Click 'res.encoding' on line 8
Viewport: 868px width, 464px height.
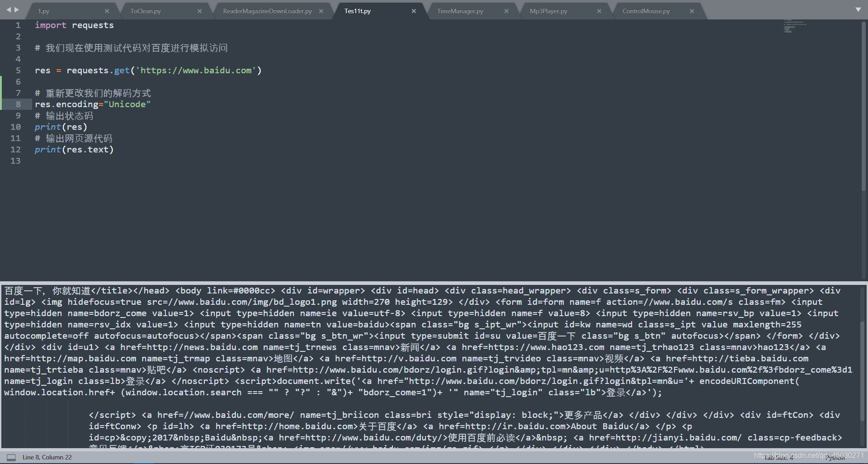[x=66, y=104]
